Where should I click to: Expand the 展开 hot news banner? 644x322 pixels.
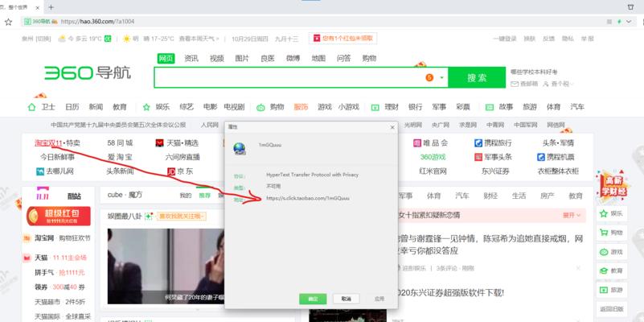pos(572,215)
